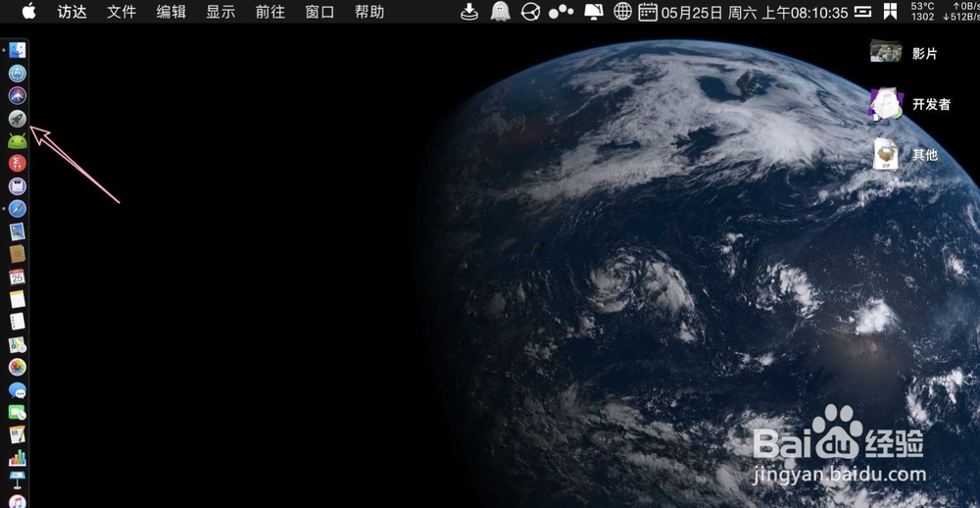Launch Siri from the Dock
Screen dimensions: 980x508
(x=17, y=96)
